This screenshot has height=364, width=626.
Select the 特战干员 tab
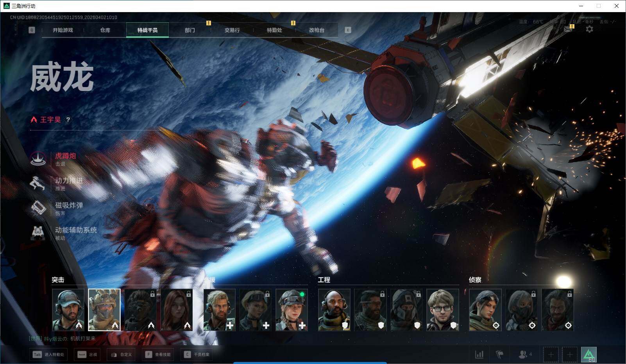[147, 30]
